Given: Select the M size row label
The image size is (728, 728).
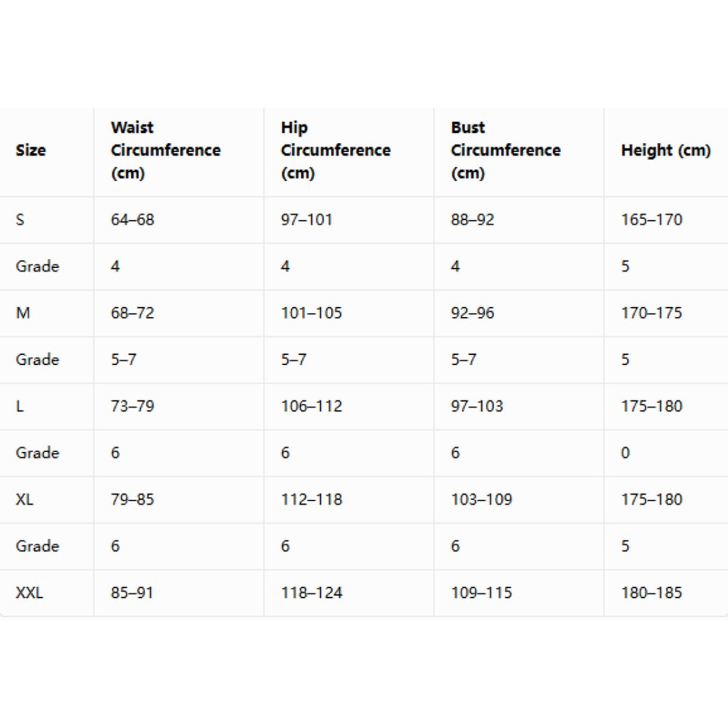Looking at the screenshot, I should click(x=23, y=313).
